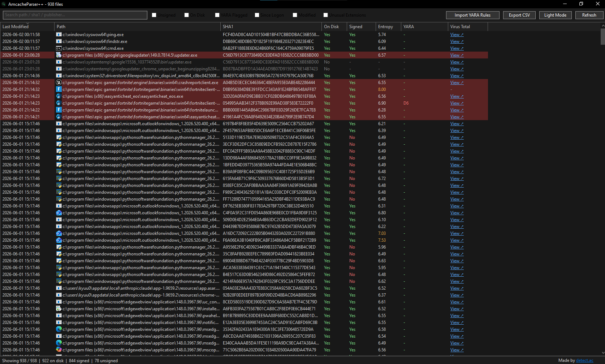This screenshot has height=364, width=605.
Task: Click the file icon on row 6197B4F8F8E85
Action: (x=59, y=124)
